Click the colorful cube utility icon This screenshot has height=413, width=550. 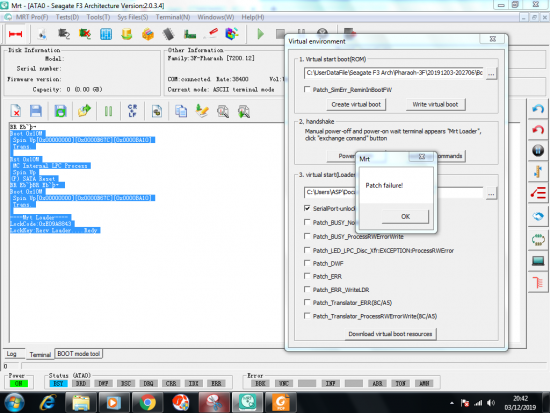tap(232, 34)
